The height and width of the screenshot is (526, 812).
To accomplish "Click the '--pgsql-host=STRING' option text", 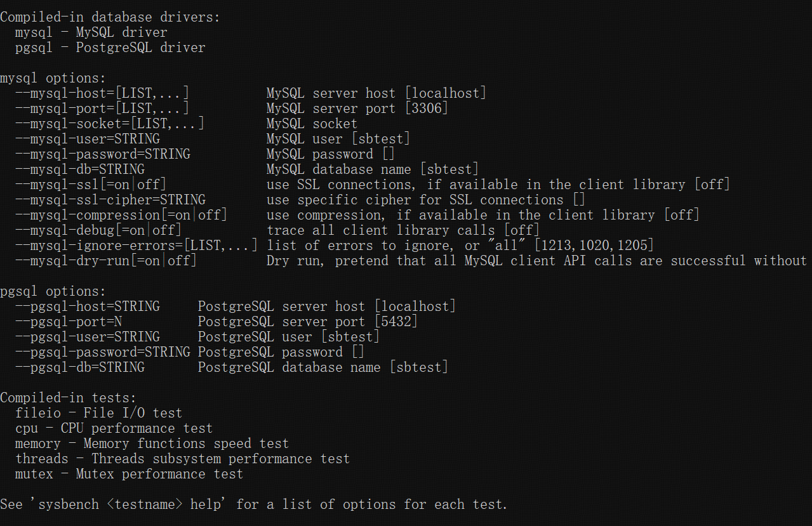I will (x=87, y=307).
